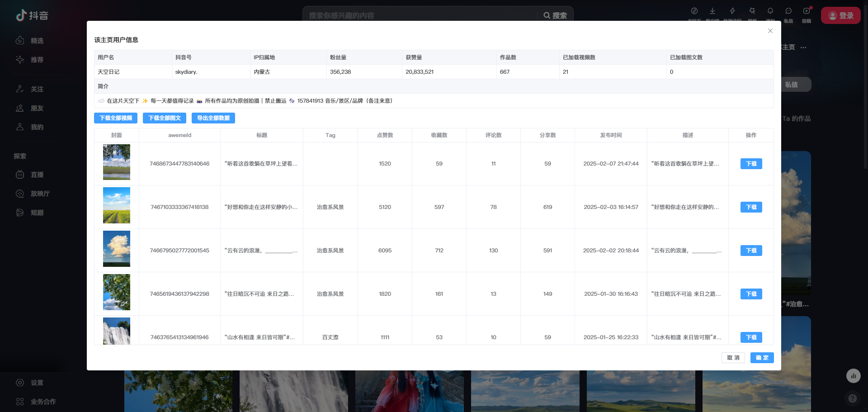Go to 关注 in the sidebar
This screenshot has height=412, width=868.
click(x=30, y=89)
